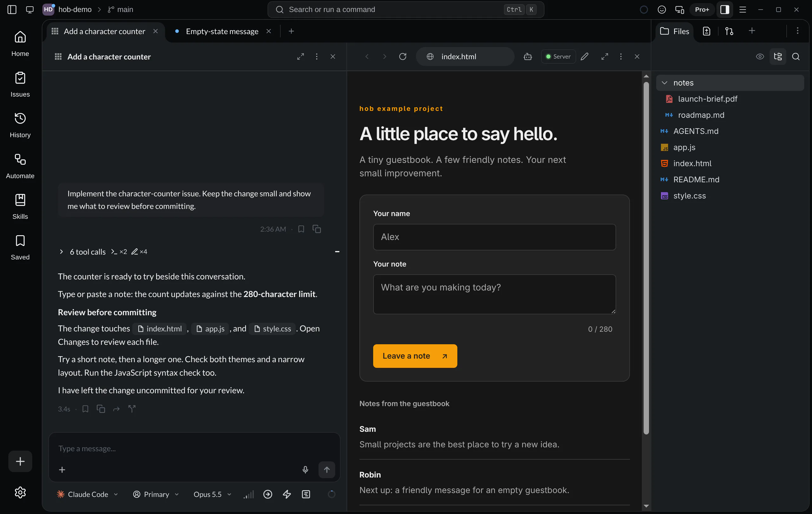Click the Pro+ plan button
This screenshot has width=812, height=514.
pos(702,10)
